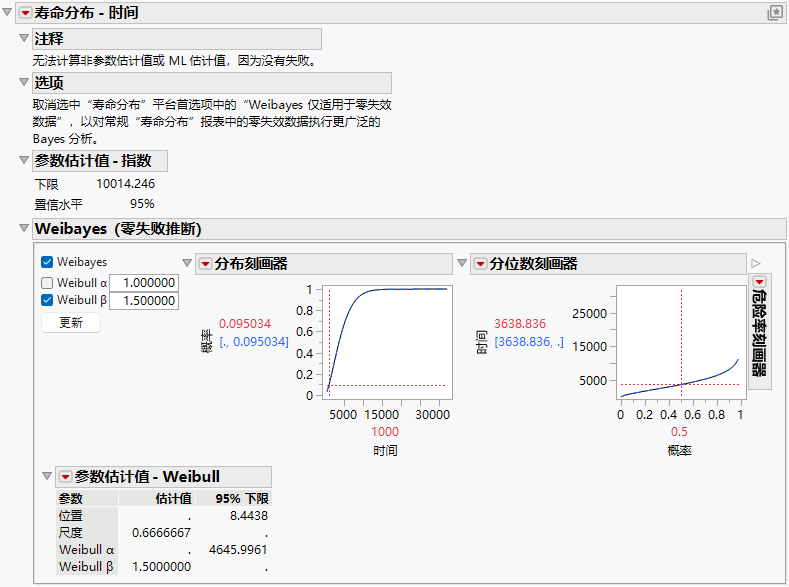The width and height of the screenshot is (789, 587).
Task: Click the Weibull β value field 1.500000
Action: tap(144, 301)
